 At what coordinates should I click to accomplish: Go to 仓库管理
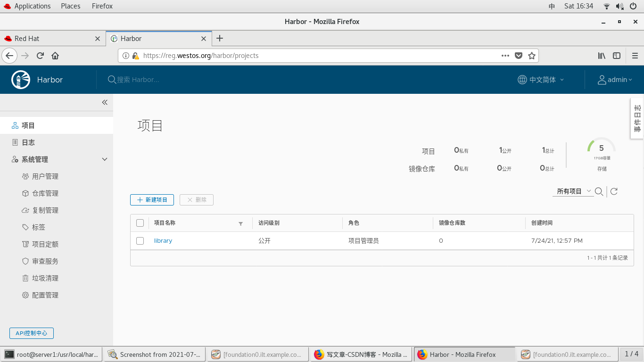pyautogui.click(x=45, y=193)
